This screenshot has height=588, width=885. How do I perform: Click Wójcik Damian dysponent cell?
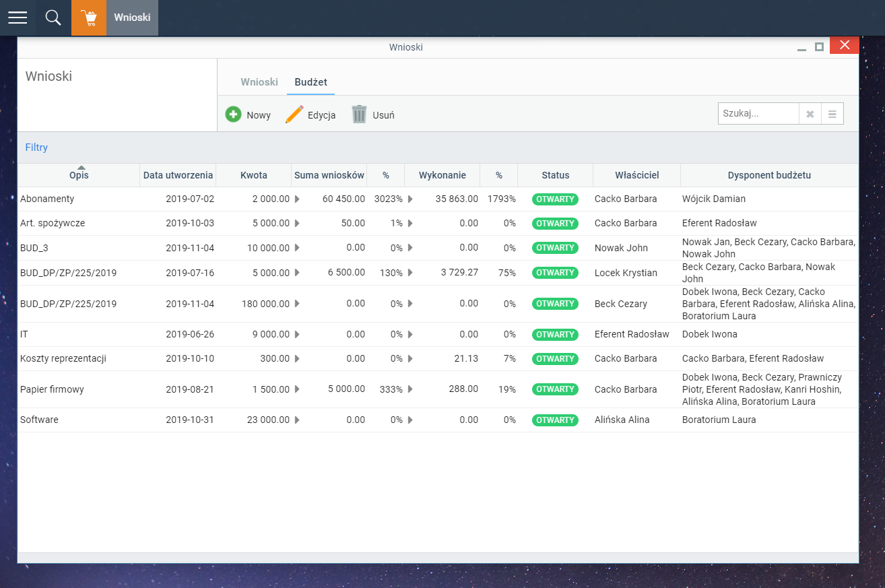click(714, 199)
